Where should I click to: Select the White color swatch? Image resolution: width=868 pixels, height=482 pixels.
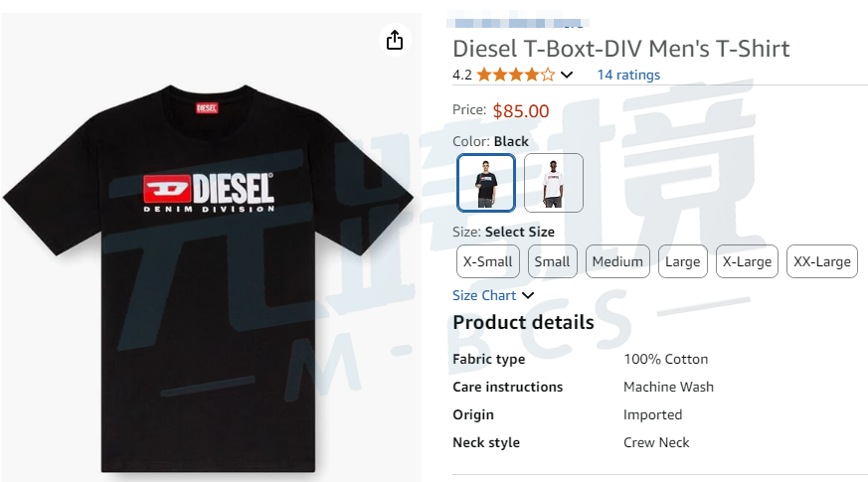pos(554,183)
